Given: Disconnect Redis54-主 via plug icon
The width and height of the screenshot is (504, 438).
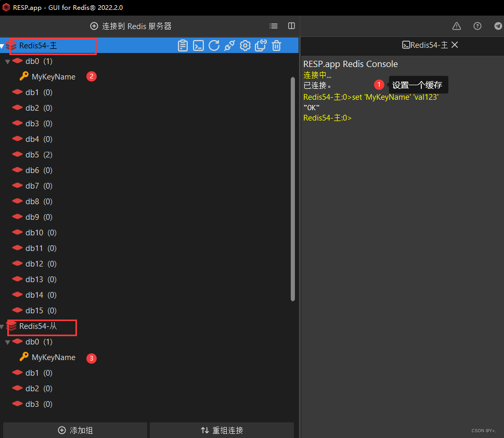Looking at the screenshot, I should [x=229, y=46].
